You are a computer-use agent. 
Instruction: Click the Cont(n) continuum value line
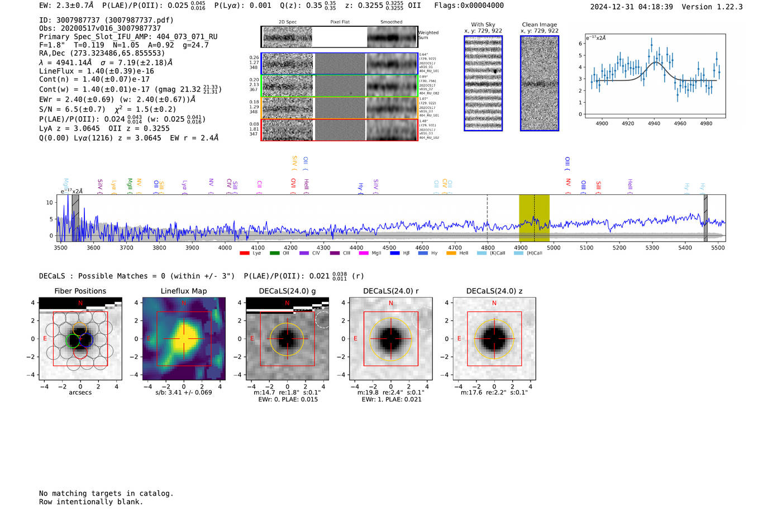[x=94, y=79]
